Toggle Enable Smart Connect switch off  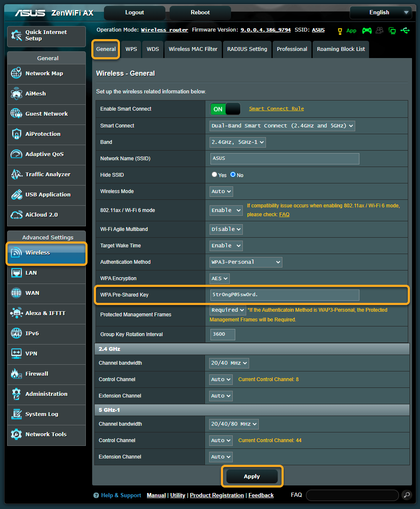point(225,109)
